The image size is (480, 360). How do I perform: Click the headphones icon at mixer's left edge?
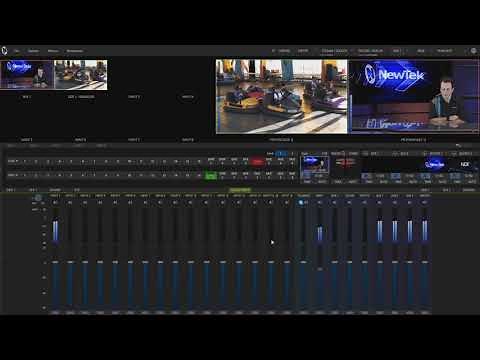[x=38, y=198]
